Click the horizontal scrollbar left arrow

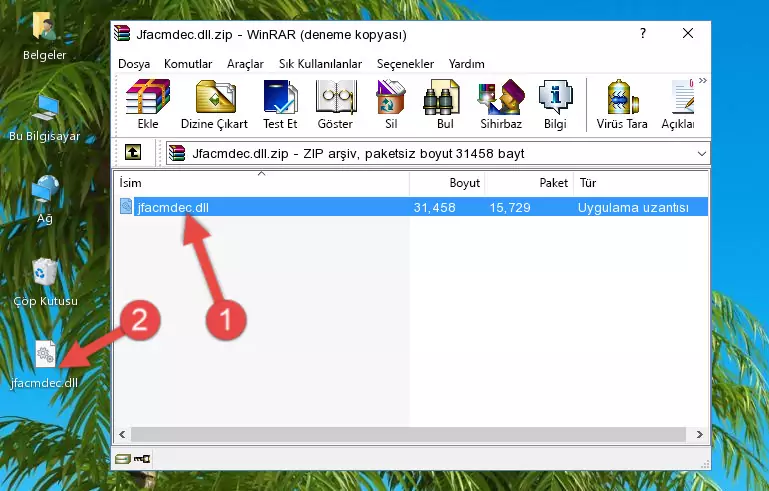(x=122, y=435)
